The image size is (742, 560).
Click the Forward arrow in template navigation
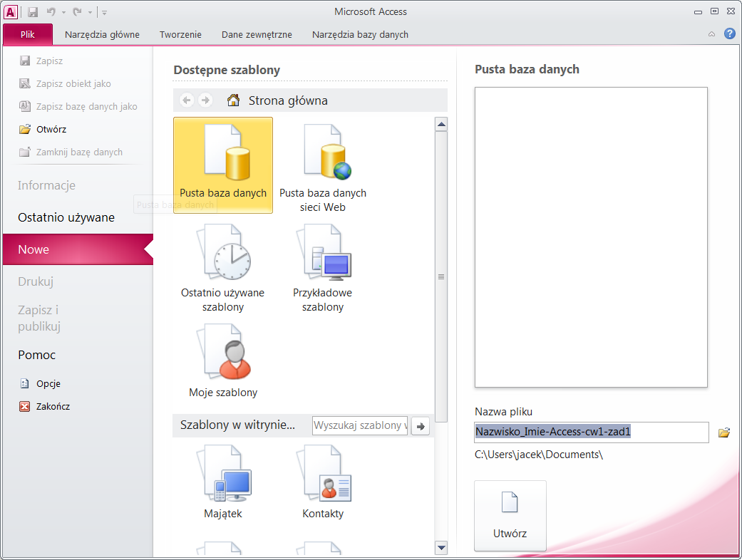point(205,100)
